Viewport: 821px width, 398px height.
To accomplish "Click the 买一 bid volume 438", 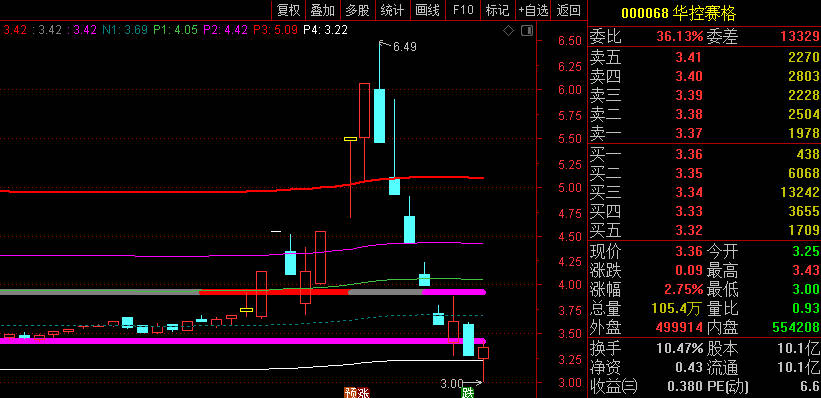I will coord(808,154).
